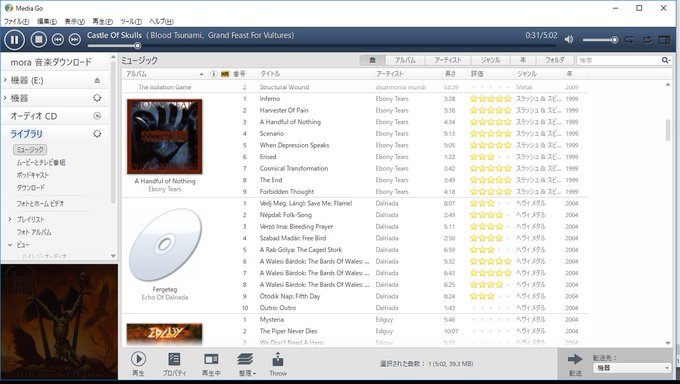Viewport: 680px width, 384px height.
Task: Select the track Harvester Of Pain
Action: tap(284, 110)
